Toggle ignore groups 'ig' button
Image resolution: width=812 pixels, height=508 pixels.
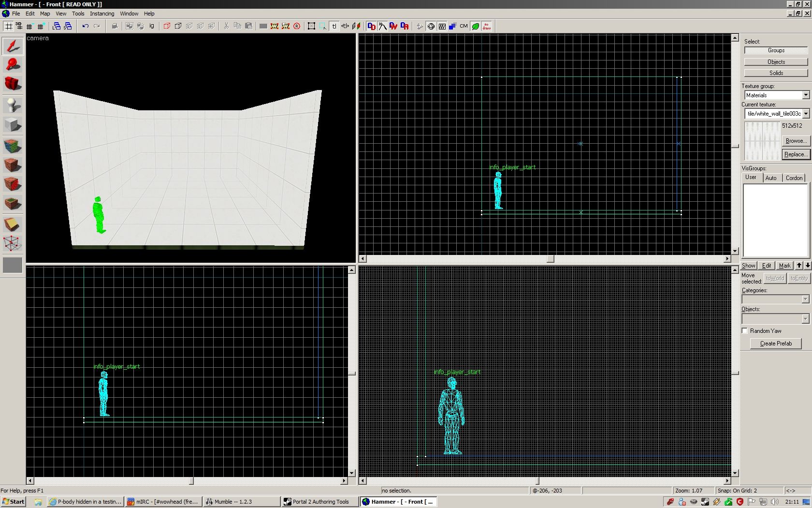coord(152,26)
